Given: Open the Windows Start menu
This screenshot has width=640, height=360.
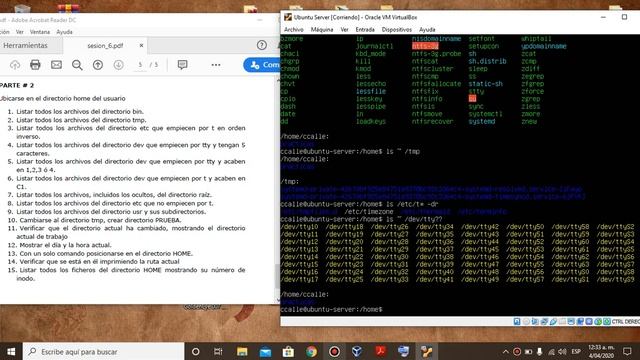Looking at the screenshot, I should 11,351.
